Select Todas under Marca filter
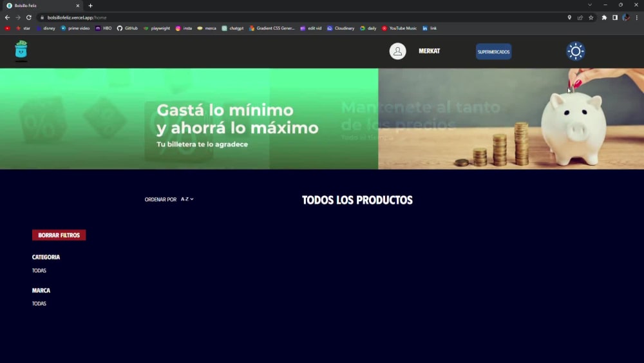Screen dimensions: 644x363 point(39,304)
